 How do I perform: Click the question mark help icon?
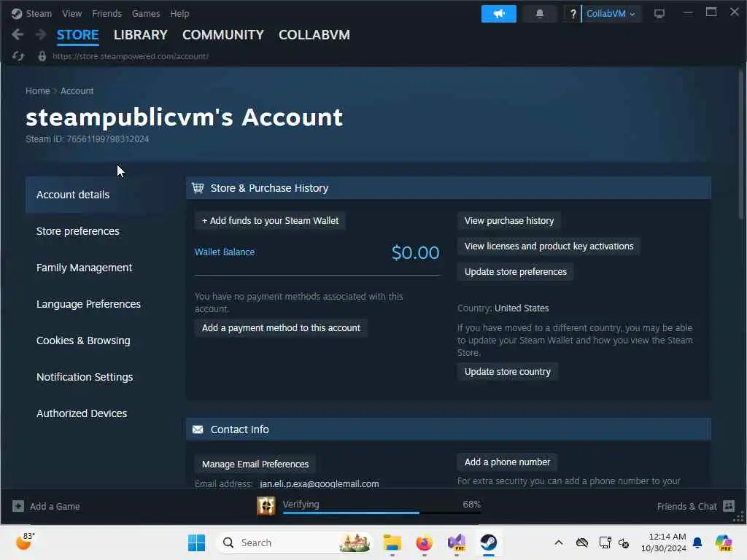click(x=573, y=14)
